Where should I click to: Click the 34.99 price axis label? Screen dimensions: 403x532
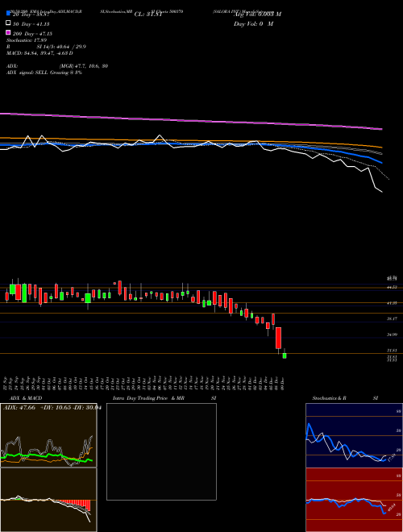coord(393,335)
